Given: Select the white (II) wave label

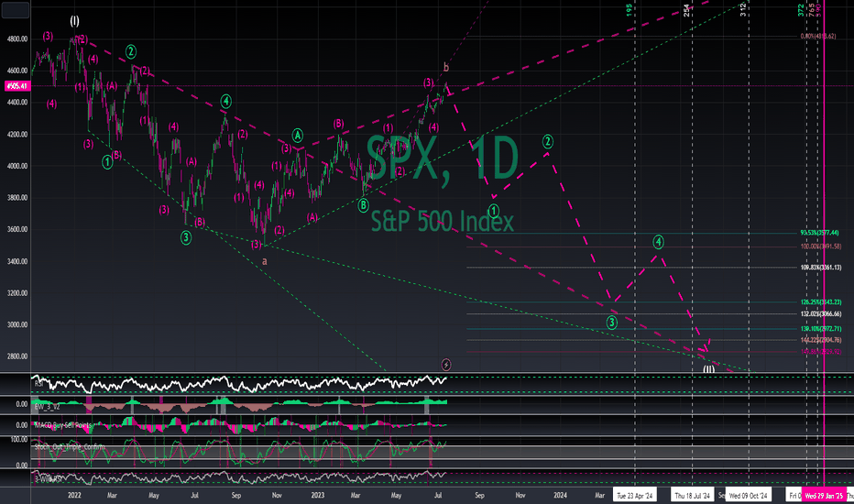Looking at the screenshot, I should coord(708,369).
